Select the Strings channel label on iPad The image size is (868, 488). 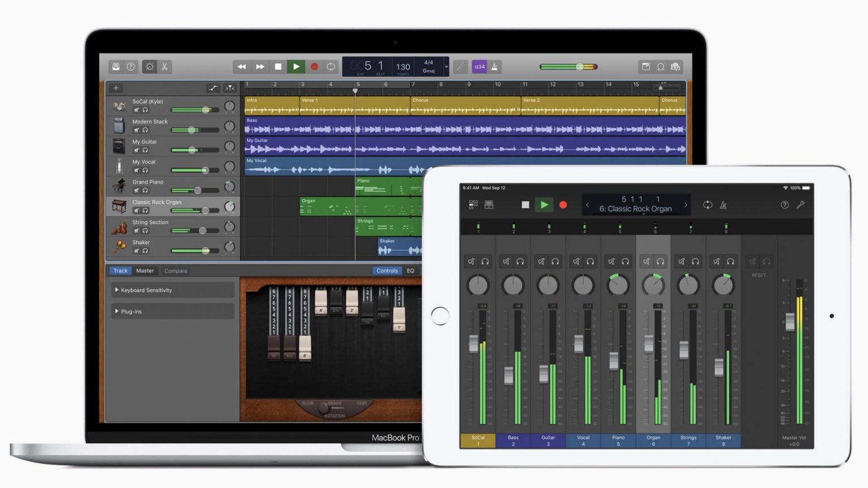point(688,441)
